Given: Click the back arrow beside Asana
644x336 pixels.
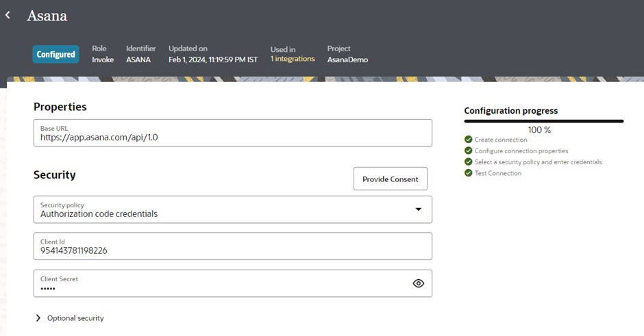Looking at the screenshot, I should [x=8, y=15].
